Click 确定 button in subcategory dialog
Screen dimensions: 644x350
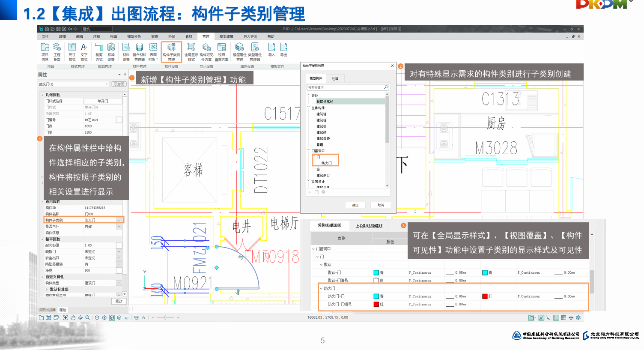(355, 205)
